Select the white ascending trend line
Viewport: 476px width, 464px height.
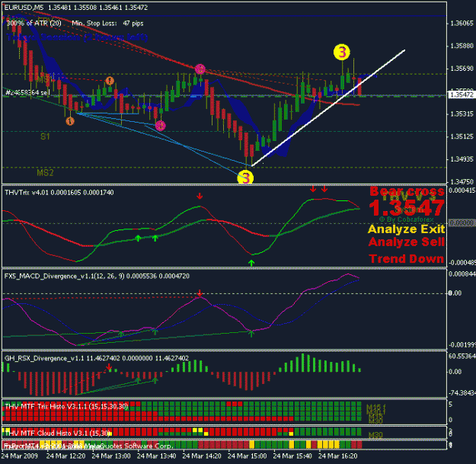328,108
